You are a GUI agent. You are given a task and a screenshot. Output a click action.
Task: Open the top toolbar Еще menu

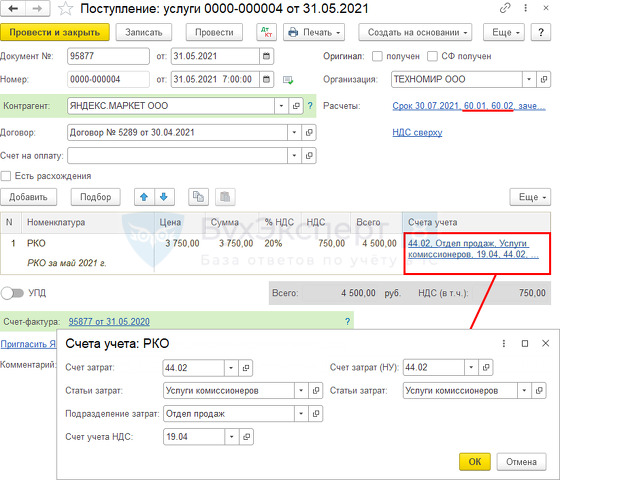click(504, 32)
